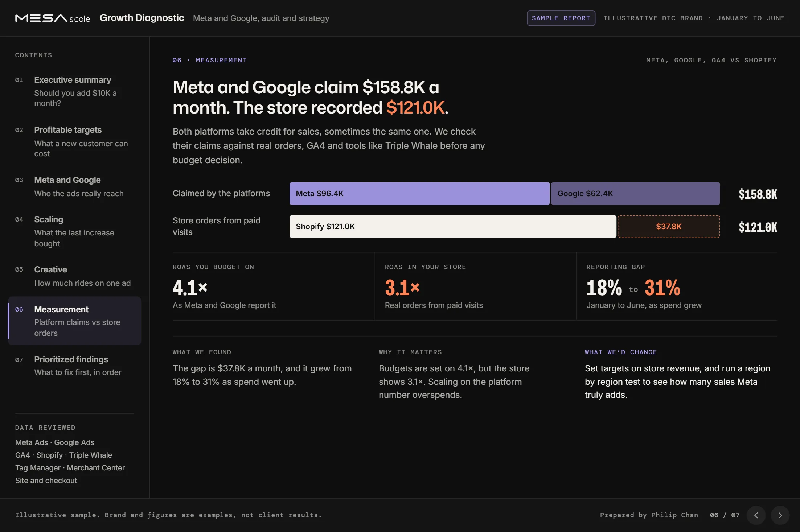Image resolution: width=800 pixels, height=532 pixels.
Task: Click 'January to June, as spend grew'
Action: pyautogui.click(x=644, y=305)
